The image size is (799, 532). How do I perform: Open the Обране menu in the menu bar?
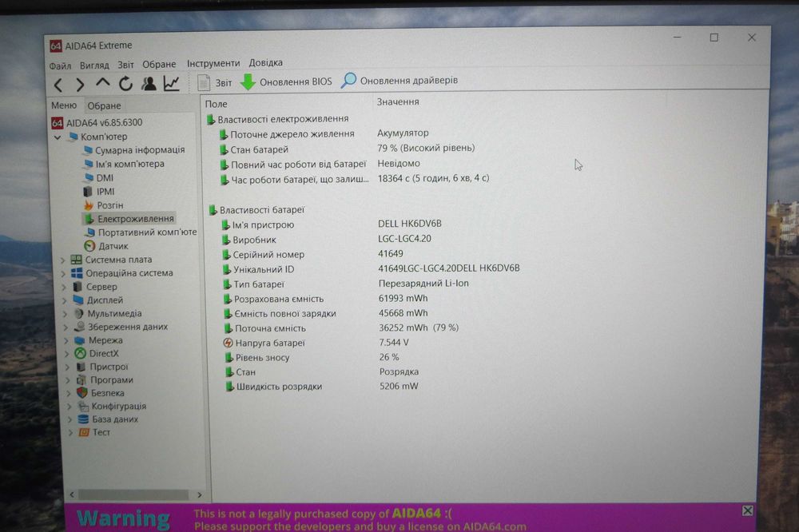[x=159, y=64]
